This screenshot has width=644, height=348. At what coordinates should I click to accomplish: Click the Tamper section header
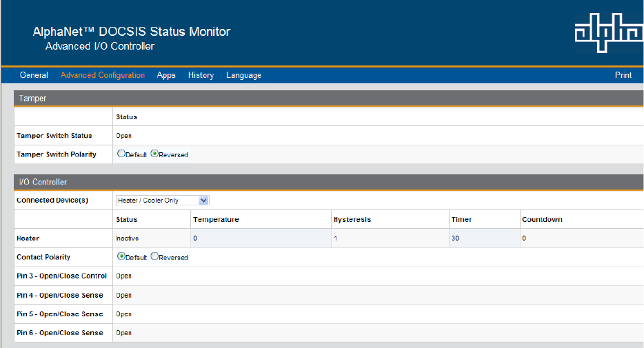[x=329, y=99]
